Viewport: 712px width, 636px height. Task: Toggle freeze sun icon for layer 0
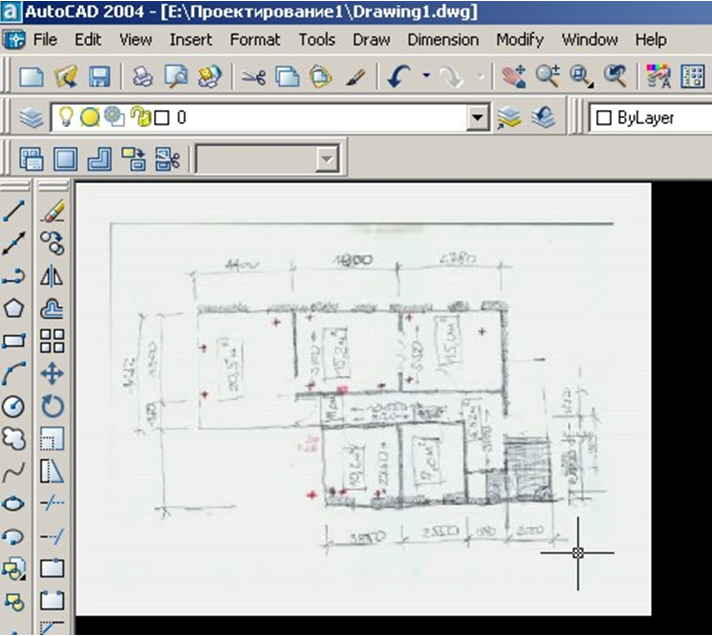point(90,117)
